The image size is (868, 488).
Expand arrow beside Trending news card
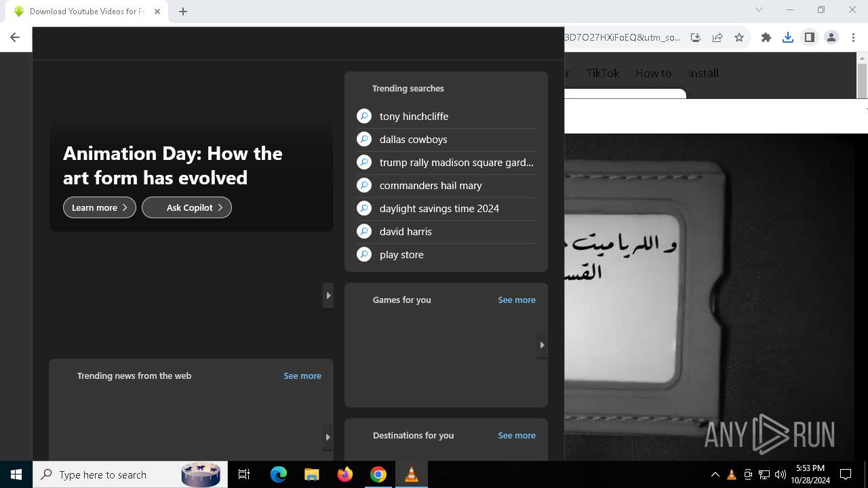pyautogui.click(x=328, y=437)
